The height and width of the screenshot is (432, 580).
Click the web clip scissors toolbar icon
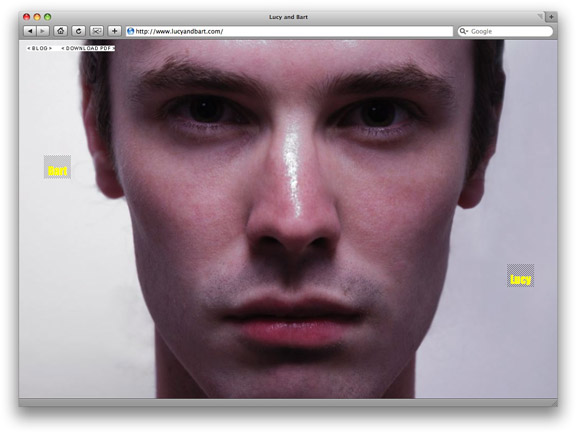coord(97,31)
